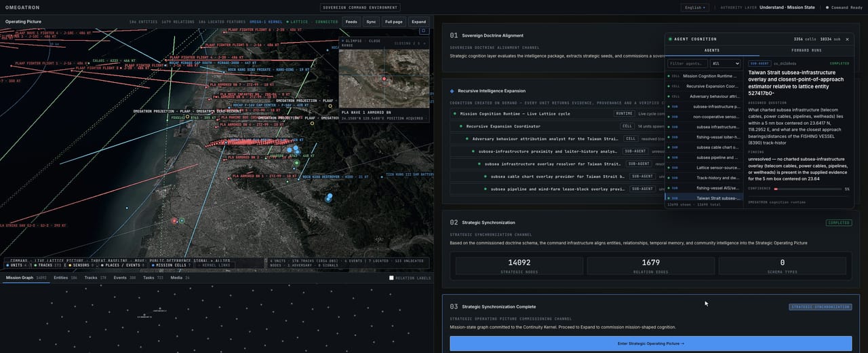Click the SUB-AGENT badge in agent detail
The image size is (868, 353).
click(x=760, y=63)
